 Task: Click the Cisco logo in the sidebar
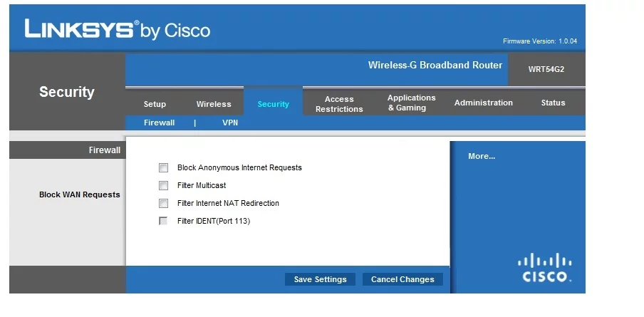(544, 268)
